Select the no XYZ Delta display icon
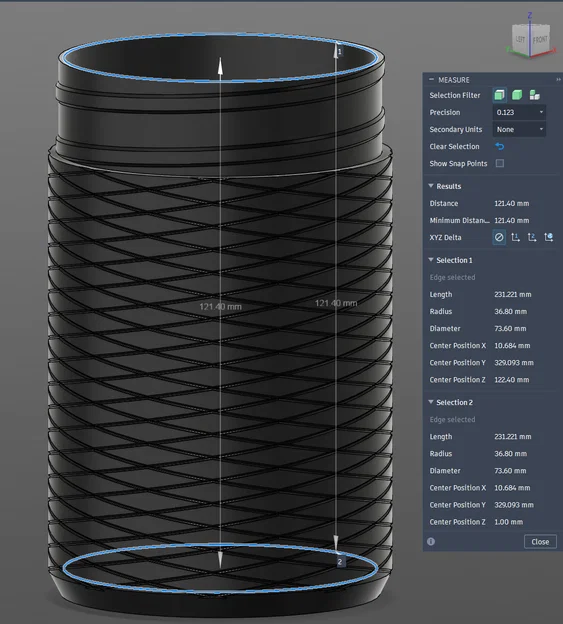Image resolution: width=563 pixels, height=624 pixels. coord(499,238)
